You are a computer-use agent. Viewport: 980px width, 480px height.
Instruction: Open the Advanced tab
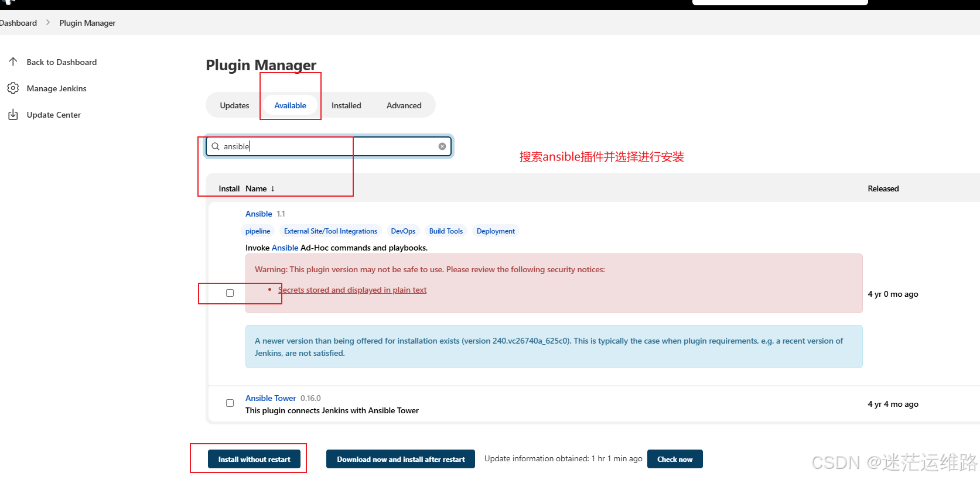(404, 105)
